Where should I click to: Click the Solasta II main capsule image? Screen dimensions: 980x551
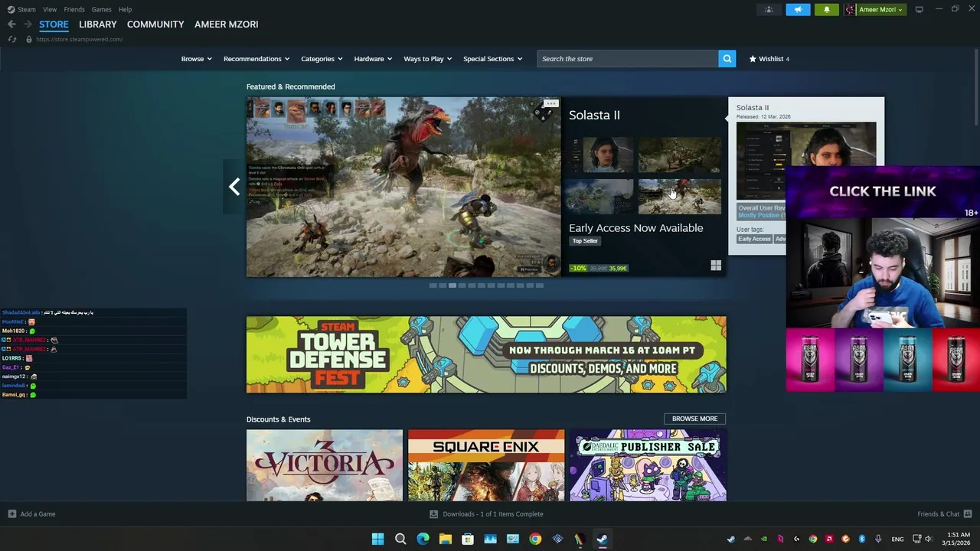(403, 187)
